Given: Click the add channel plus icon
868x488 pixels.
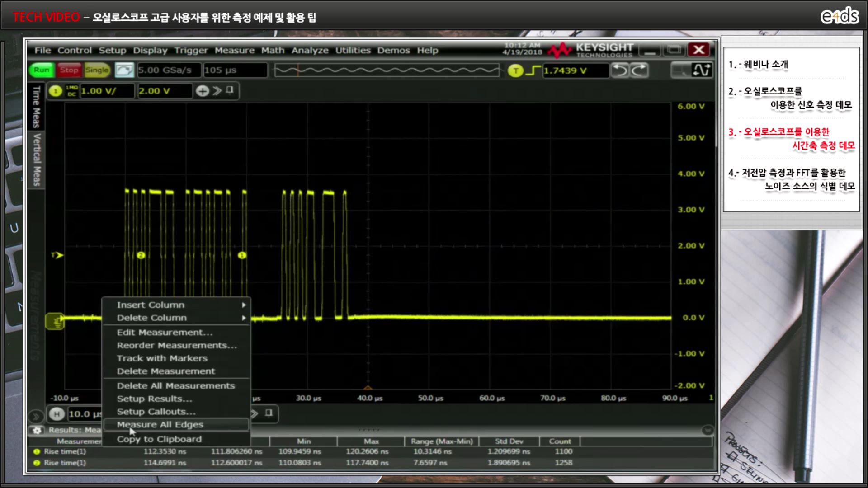Looking at the screenshot, I should [x=202, y=91].
